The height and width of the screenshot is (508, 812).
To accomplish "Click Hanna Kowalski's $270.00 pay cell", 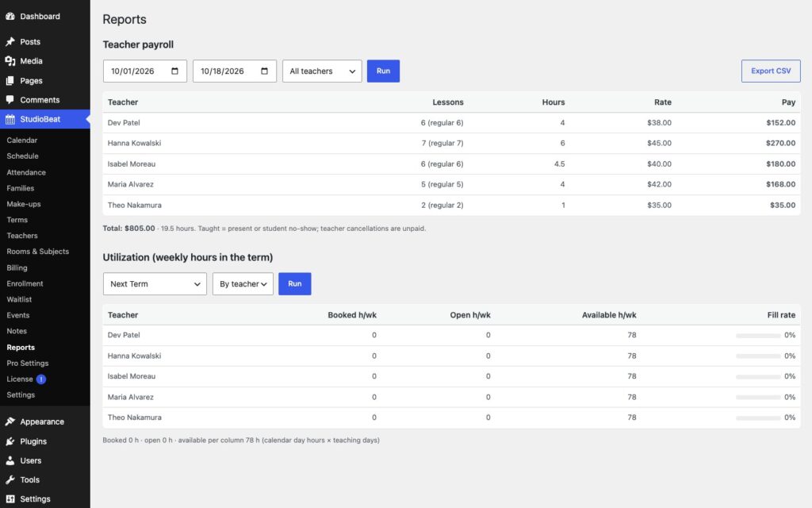I will tap(780, 143).
